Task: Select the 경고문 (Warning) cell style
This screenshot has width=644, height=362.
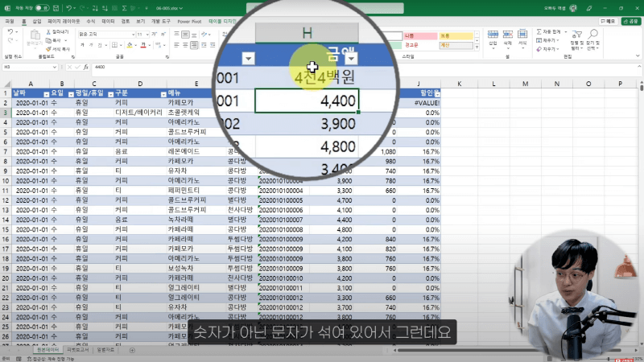Action: coord(420,46)
